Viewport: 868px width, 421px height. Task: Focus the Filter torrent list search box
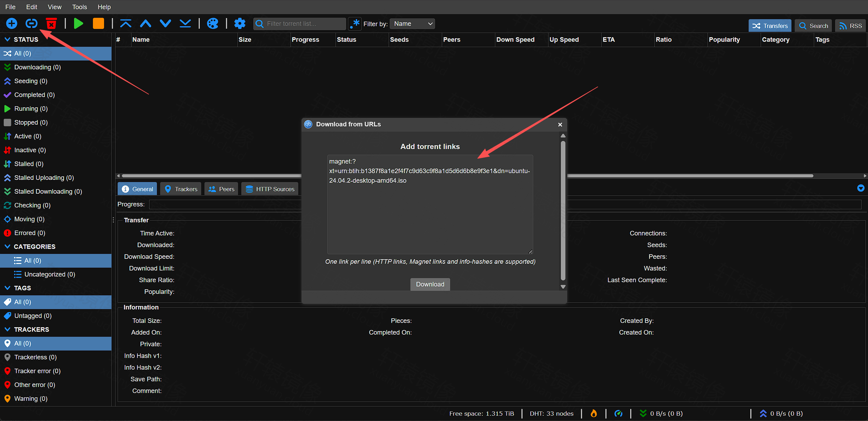(x=300, y=24)
